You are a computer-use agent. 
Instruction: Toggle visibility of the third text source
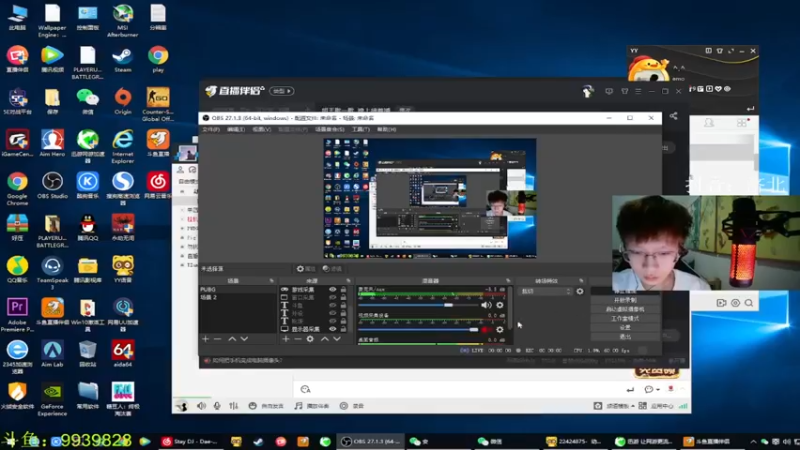pyautogui.click(x=333, y=321)
